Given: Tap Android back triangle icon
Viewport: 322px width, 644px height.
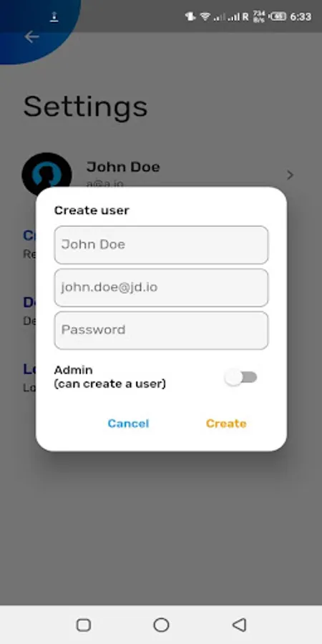Looking at the screenshot, I should point(239,625).
